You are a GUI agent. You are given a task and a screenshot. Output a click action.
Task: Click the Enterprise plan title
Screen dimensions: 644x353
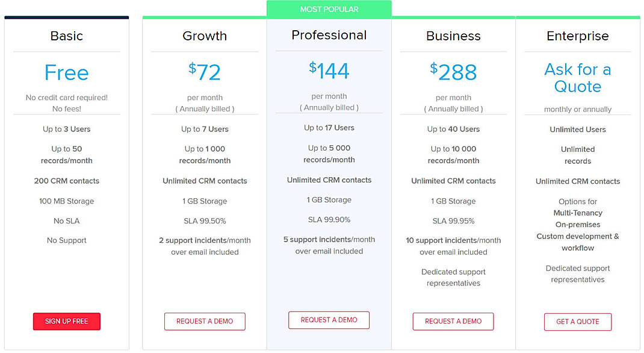coord(577,36)
